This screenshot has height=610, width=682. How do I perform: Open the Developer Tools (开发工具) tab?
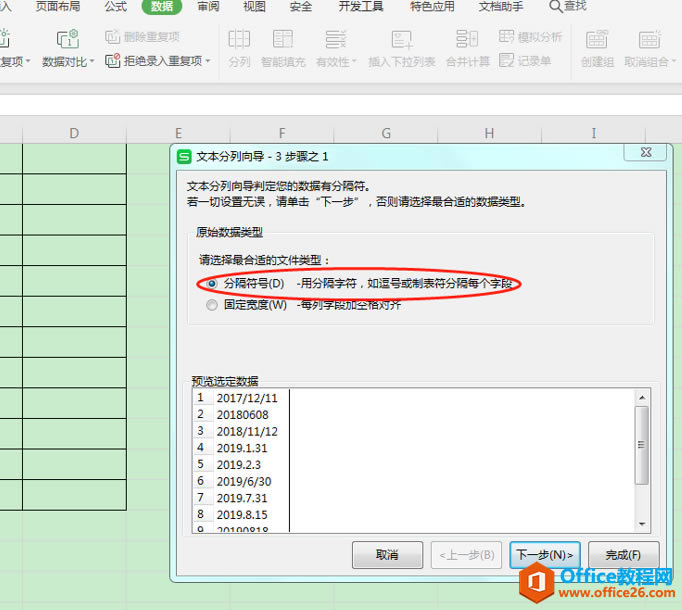click(x=361, y=7)
